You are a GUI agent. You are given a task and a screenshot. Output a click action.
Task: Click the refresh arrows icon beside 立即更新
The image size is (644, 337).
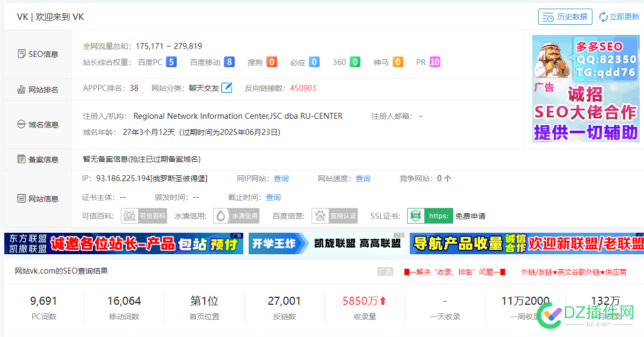pos(603,17)
